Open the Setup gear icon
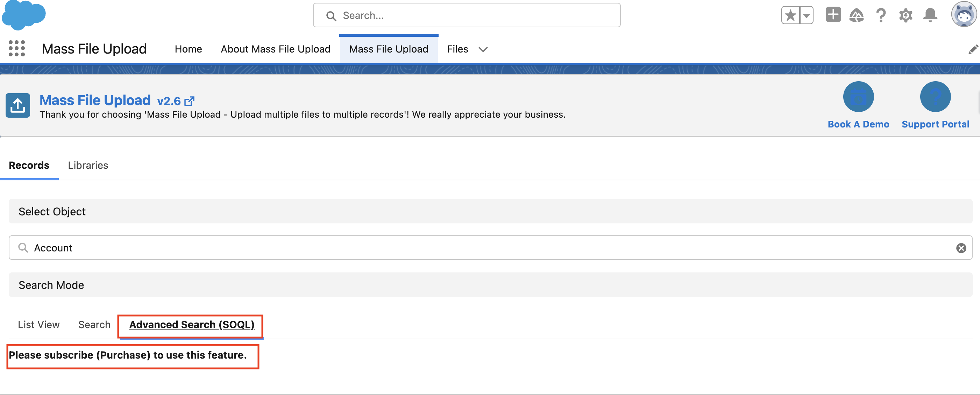980x395 pixels. [x=906, y=16]
